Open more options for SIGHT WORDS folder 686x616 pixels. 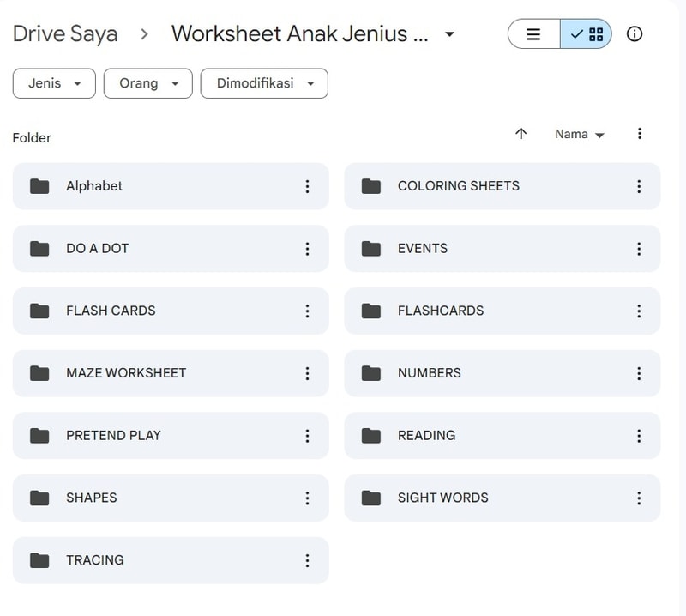pos(639,498)
